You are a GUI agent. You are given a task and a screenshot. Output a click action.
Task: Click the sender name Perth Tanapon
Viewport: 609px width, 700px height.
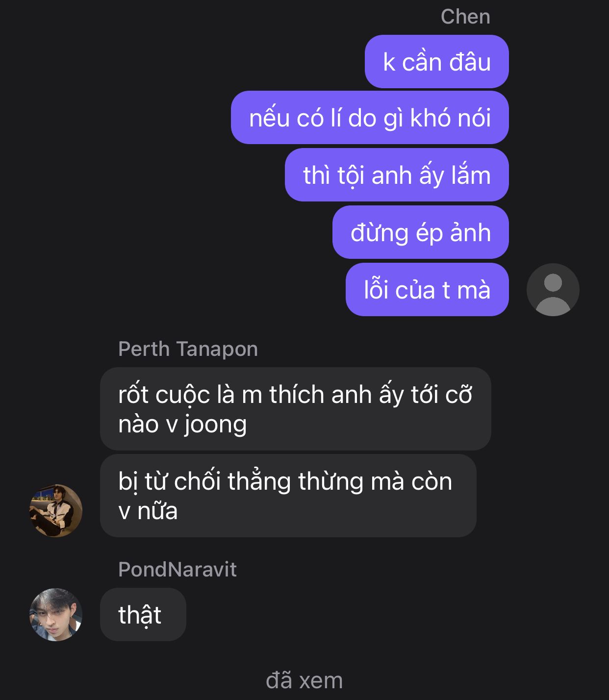188,349
